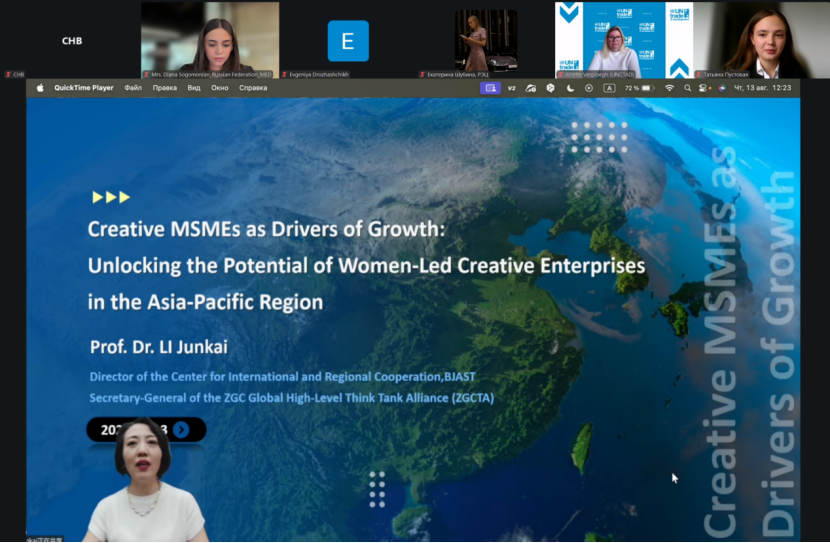Click the screen sharing indicator in menu bar
The height and width of the screenshot is (543, 830).
490,88
